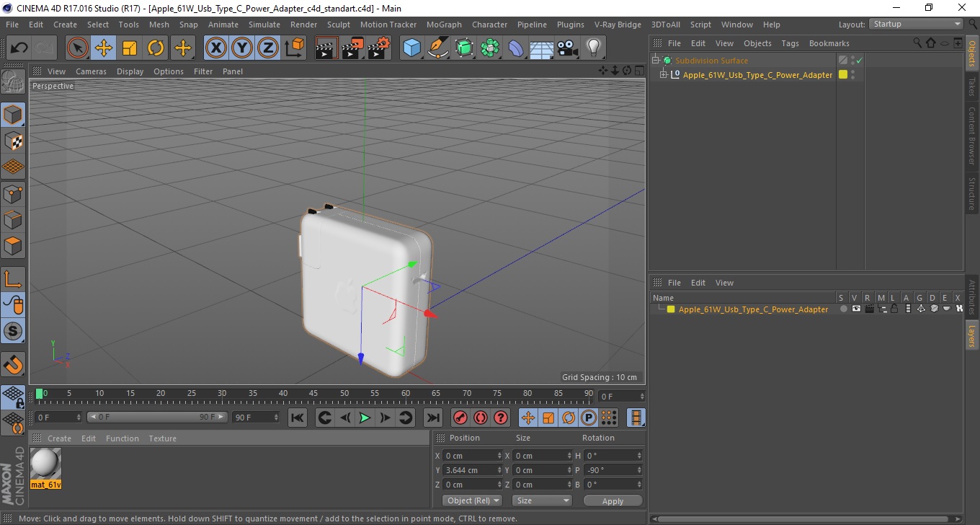This screenshot has height=525, width=980.
Task: Go to end of animation
Action: [432, 418]
